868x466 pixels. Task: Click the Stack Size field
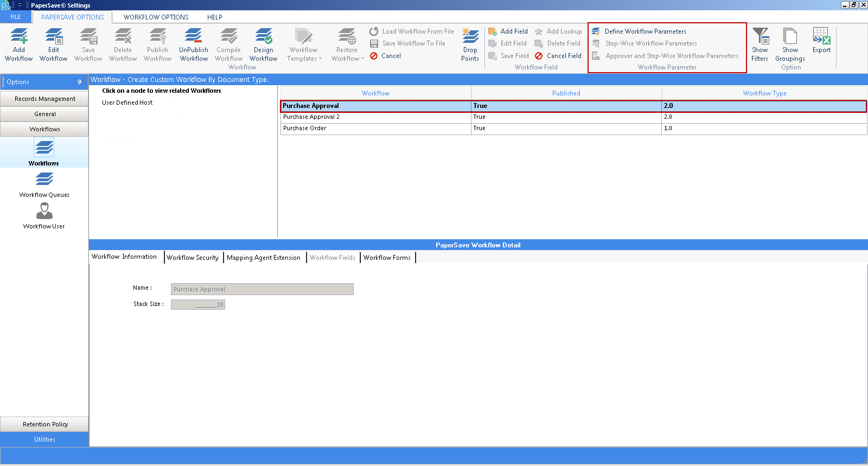click(x=198, y=304)
